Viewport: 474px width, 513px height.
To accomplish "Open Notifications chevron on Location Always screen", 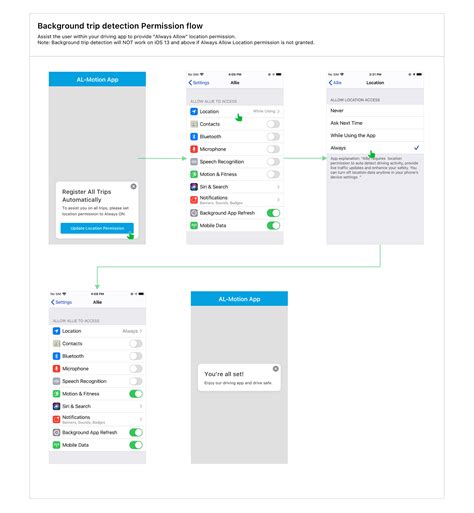I will [x=141, y=419].
